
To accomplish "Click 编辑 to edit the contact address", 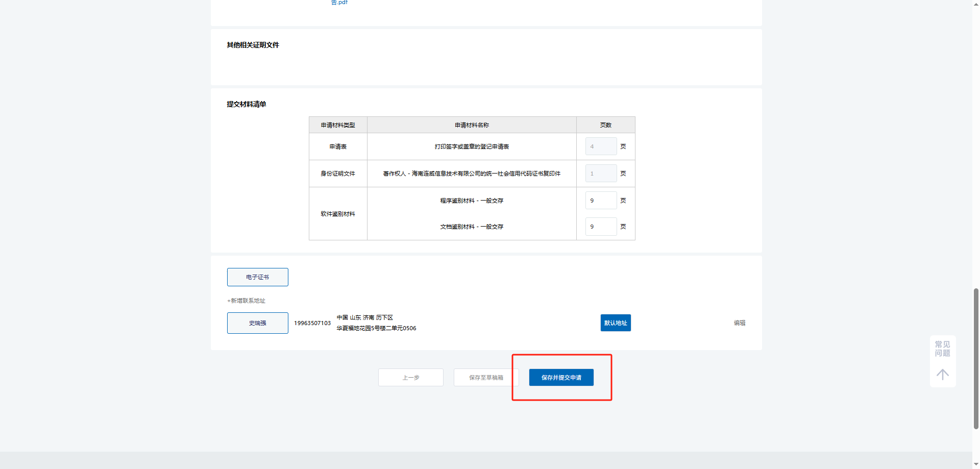I will click(x=739, y=323).
